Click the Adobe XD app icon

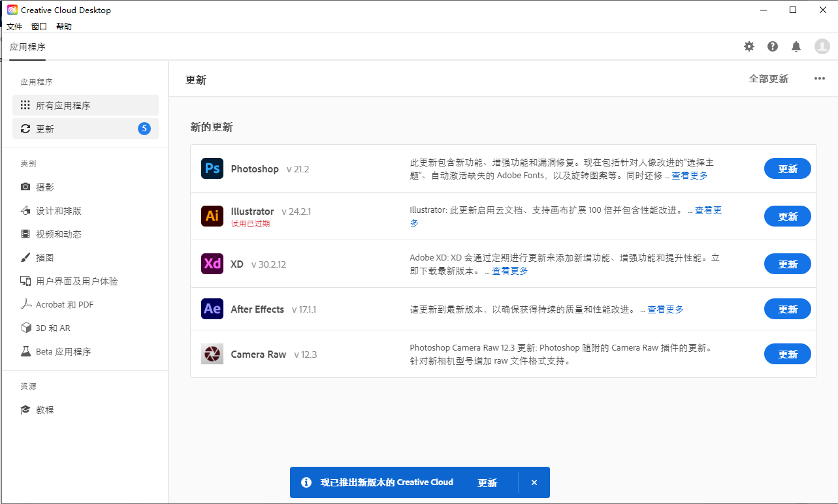(212, 264)
